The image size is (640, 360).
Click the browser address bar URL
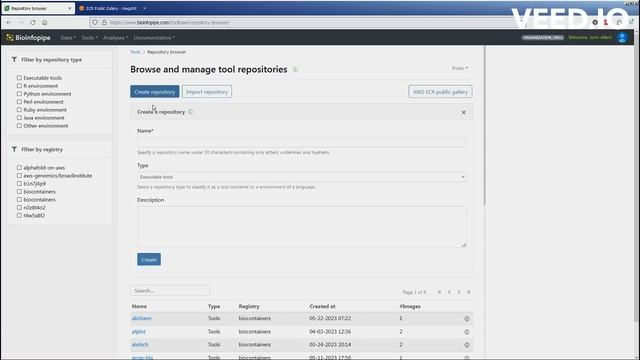pyautogui.click(x=170, y=22)
